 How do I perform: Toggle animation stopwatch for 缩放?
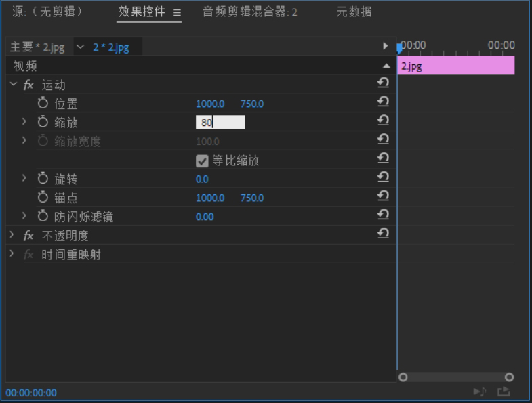(x=43, y=121)
